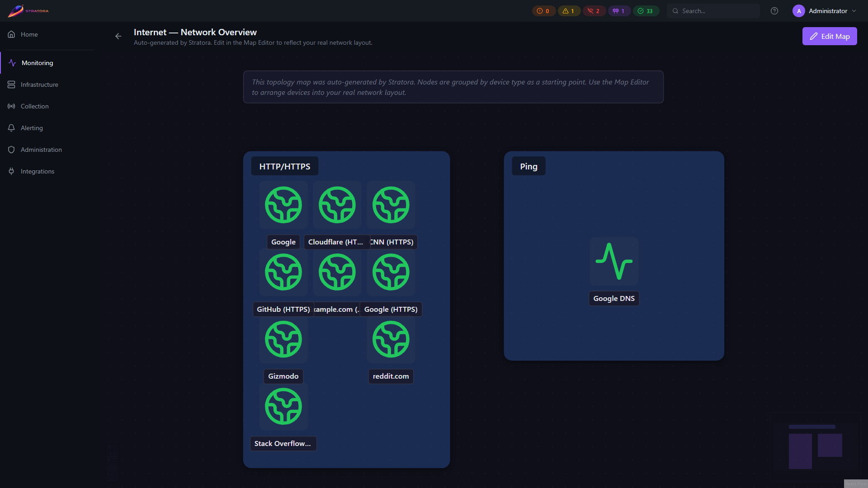Click the Internet — Network Overview title

coord(195,32)
